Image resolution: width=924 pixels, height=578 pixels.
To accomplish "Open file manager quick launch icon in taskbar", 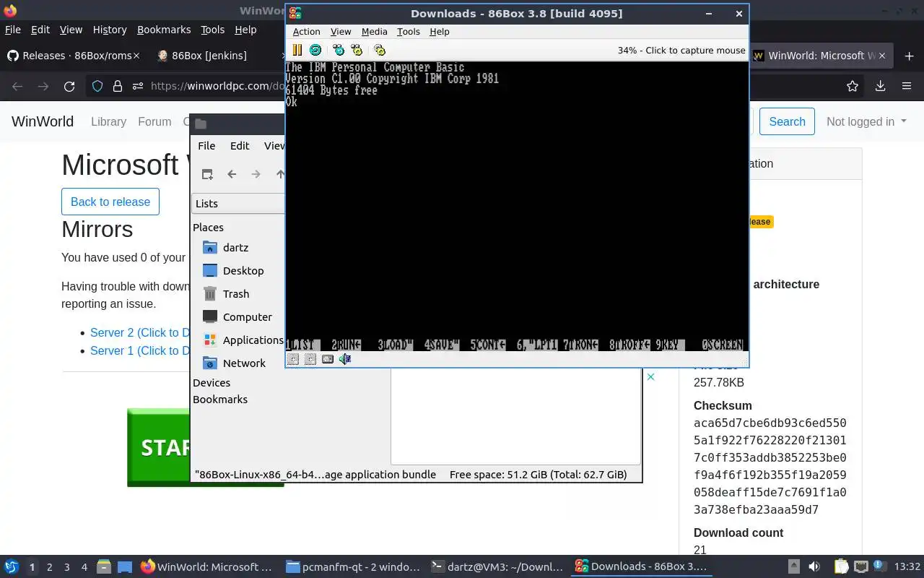I will [x=104, y=567].
